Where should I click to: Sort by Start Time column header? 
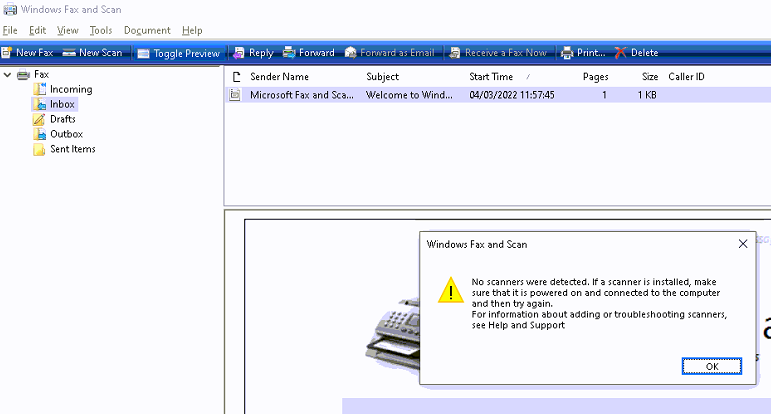(x=491, y=77)
